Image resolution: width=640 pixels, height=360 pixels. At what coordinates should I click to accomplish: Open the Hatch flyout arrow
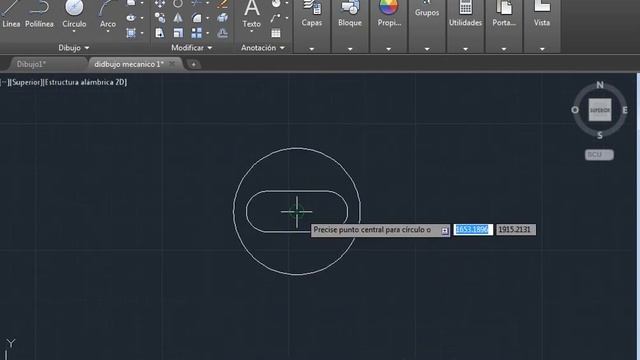(x=142, y=33)
